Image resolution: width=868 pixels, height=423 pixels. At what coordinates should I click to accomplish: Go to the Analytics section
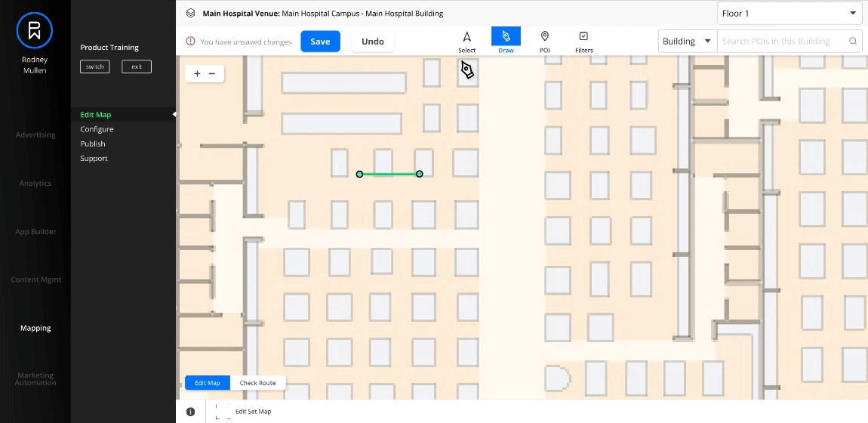35,184
